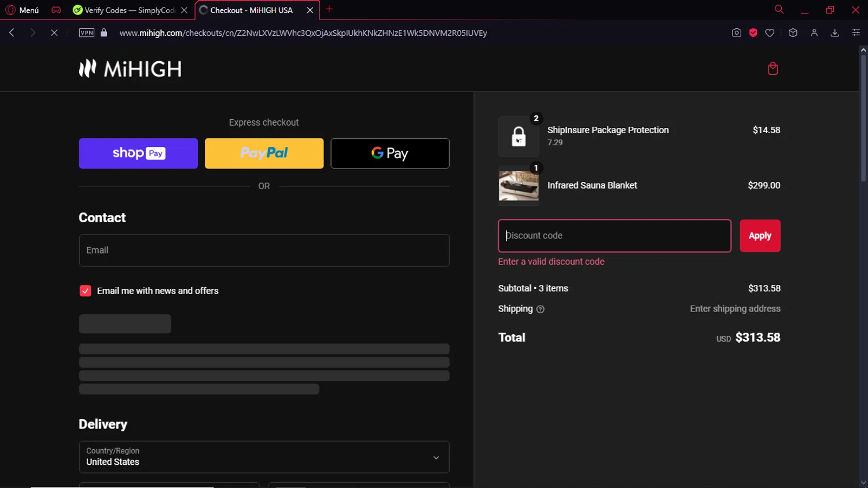868x488 pixels.
Task: Go back with the back arrow
Action: coord(12,33)
